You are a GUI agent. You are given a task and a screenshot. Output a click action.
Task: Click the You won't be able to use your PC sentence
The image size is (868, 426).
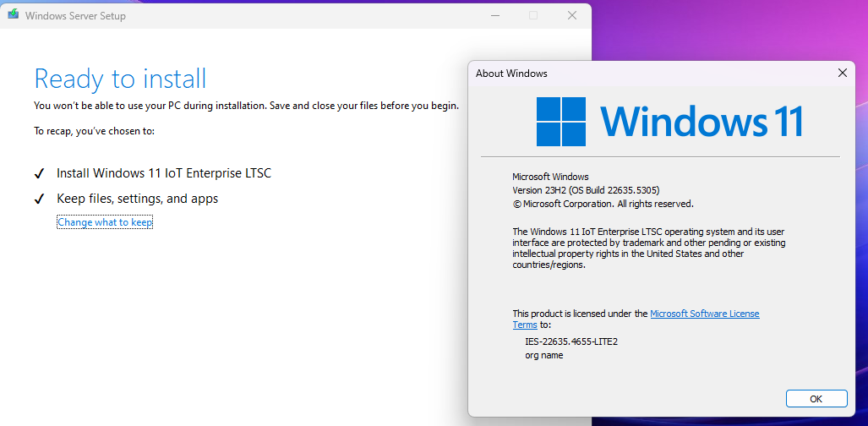tap(246, 106)
